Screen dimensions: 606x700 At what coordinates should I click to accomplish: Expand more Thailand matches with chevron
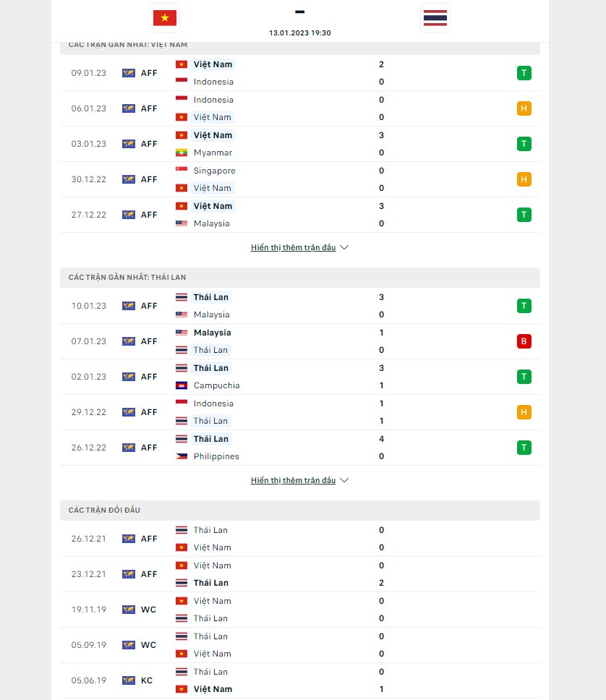click(344, 480)
